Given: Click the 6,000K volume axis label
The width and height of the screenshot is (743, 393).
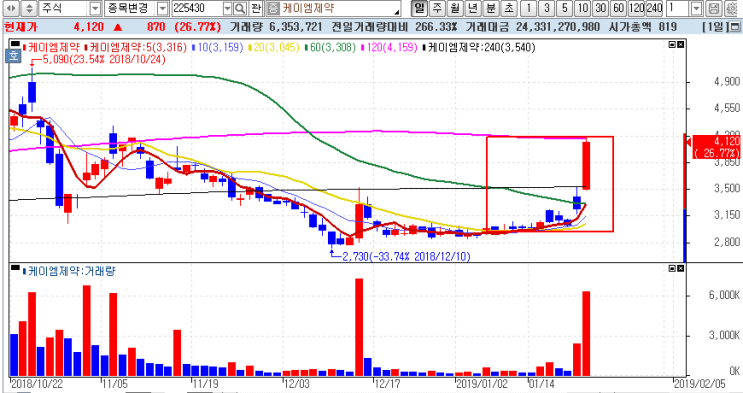Looking at the screenshot, I should [x=724, y=295].
